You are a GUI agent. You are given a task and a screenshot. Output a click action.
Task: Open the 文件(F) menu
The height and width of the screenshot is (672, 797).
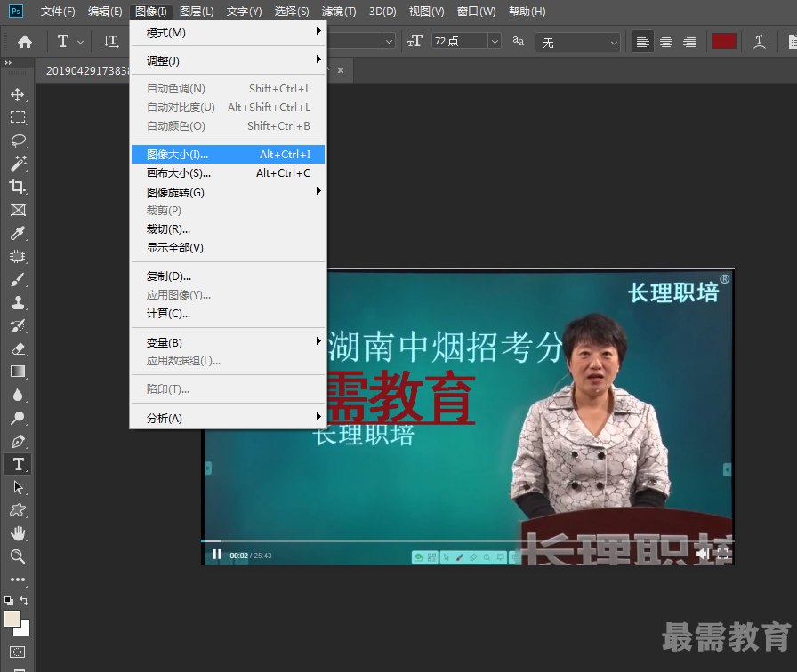coord(58,12)
